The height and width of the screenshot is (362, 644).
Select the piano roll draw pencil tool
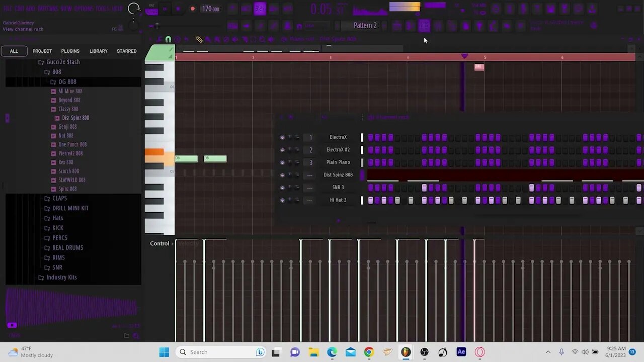tap(199, 39)
